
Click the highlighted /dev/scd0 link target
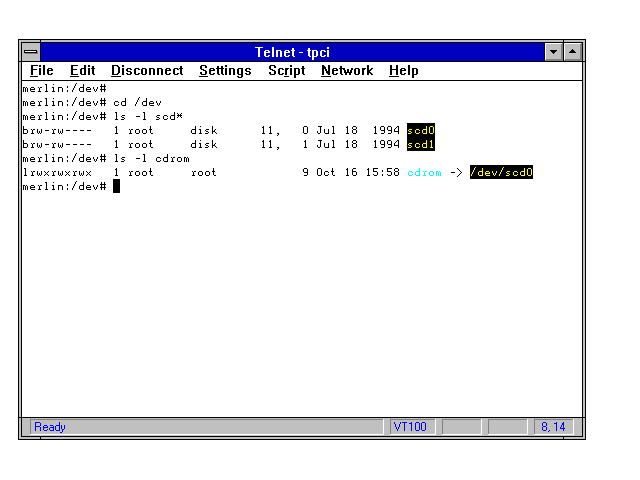pyautogui.click(x=501, y=172)
